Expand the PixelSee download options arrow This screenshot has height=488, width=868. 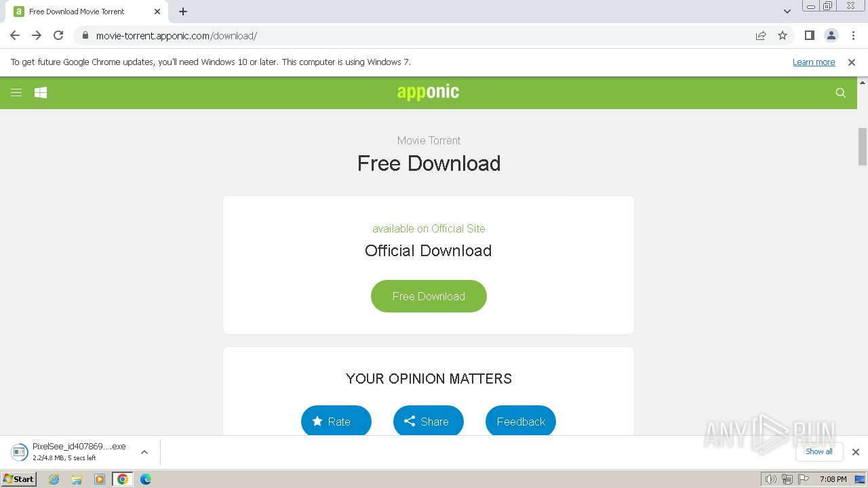pyautogui.click(x=144, y=452)
